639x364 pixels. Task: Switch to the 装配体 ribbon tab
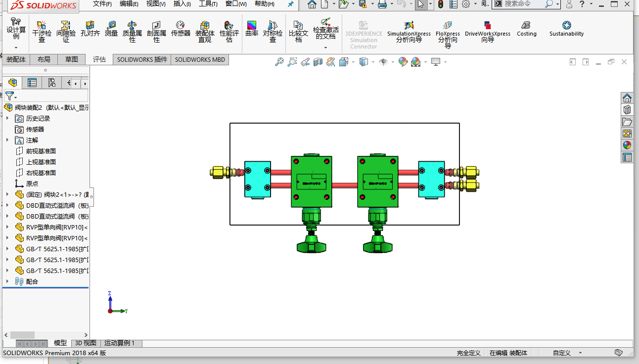(x=16, y=59)
